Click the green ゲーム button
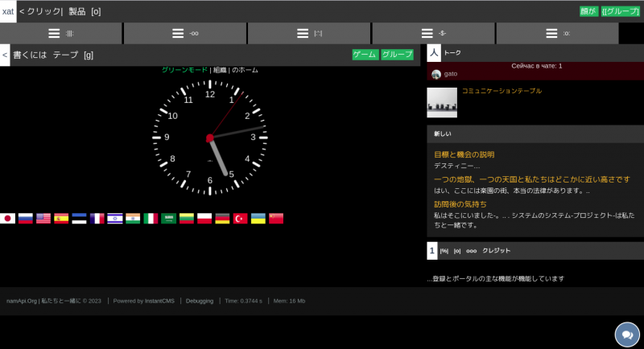 (x=365, y=55)
